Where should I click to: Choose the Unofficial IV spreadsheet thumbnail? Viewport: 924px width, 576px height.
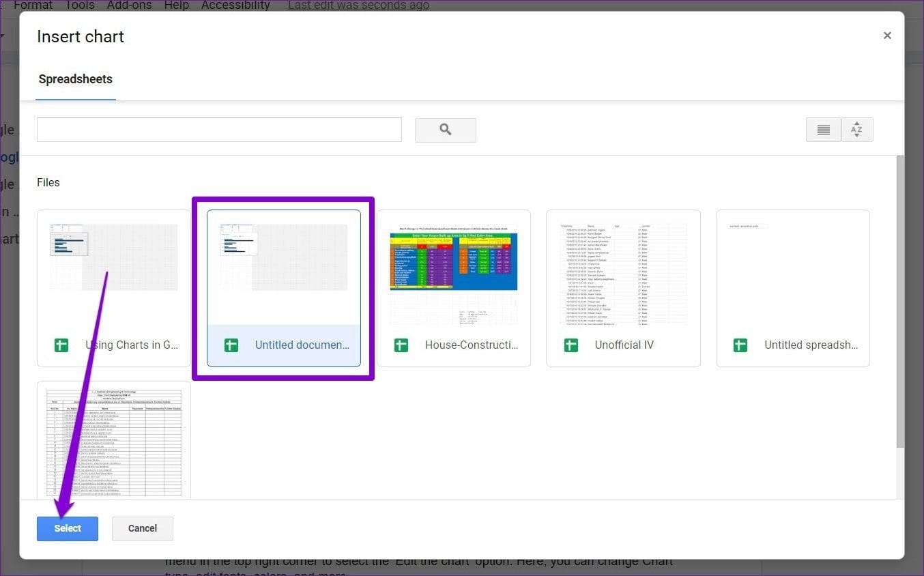click(x=623, y=267)
